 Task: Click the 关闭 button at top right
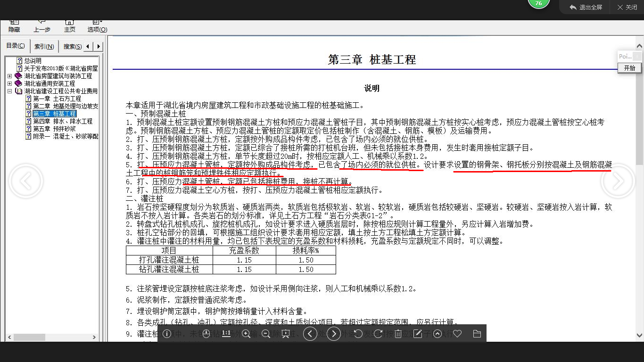[x=627, y=8]
